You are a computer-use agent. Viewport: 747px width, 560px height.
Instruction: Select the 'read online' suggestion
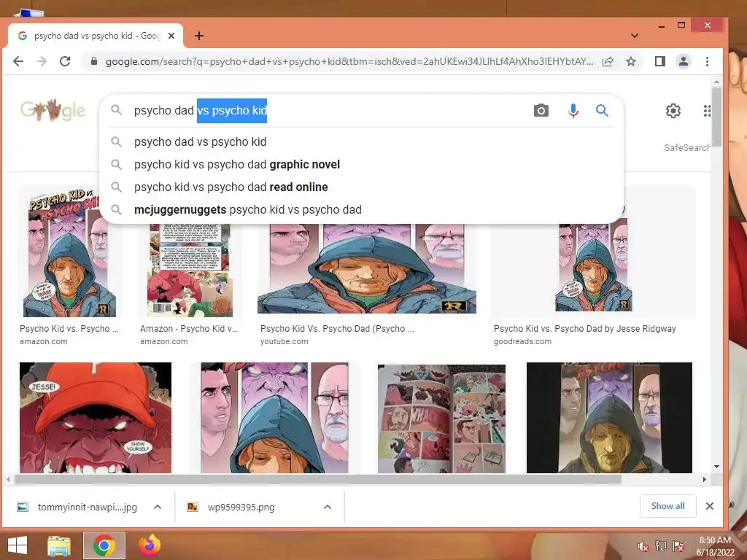[362, 187]
